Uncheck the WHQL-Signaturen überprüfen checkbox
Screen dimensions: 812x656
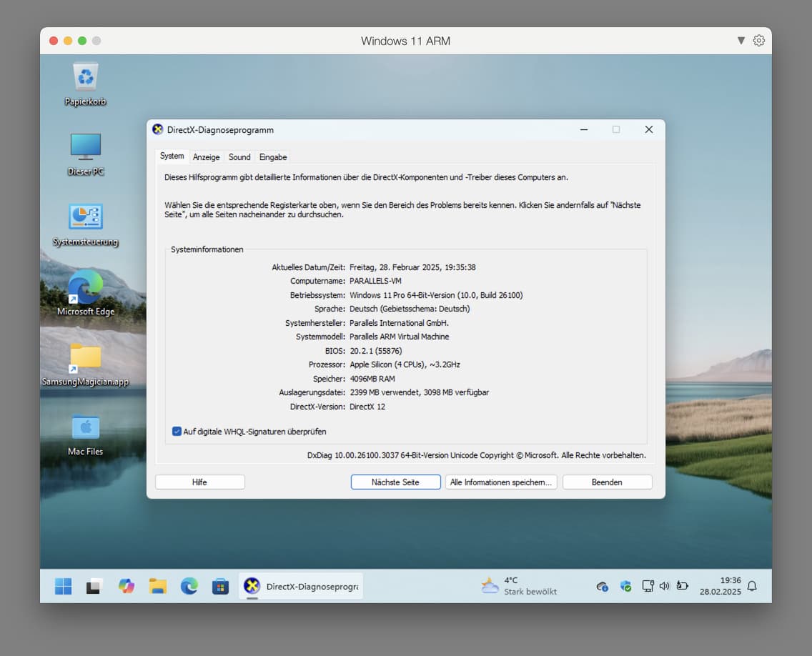click(x=177, y=432)
